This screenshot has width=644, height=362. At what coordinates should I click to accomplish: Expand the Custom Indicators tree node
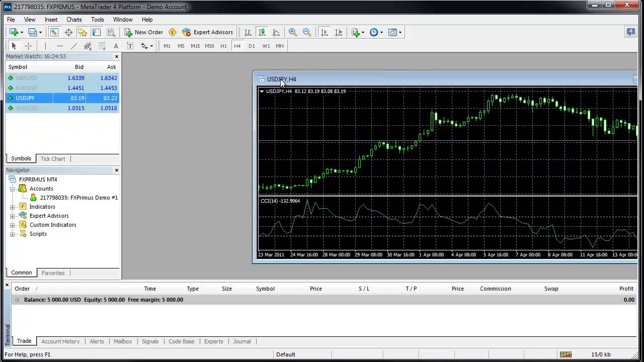(x=13, y=225)
